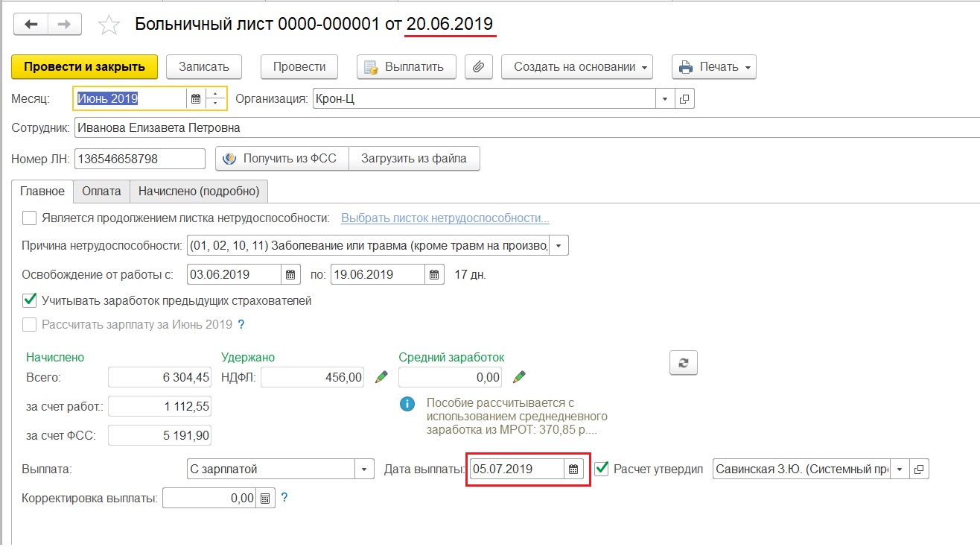Click the Провести и закрыть button

(x=84, y=66)
